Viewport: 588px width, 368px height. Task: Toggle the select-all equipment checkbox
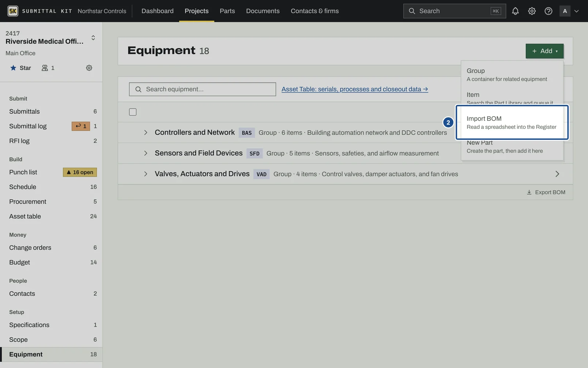coord(133,112)
